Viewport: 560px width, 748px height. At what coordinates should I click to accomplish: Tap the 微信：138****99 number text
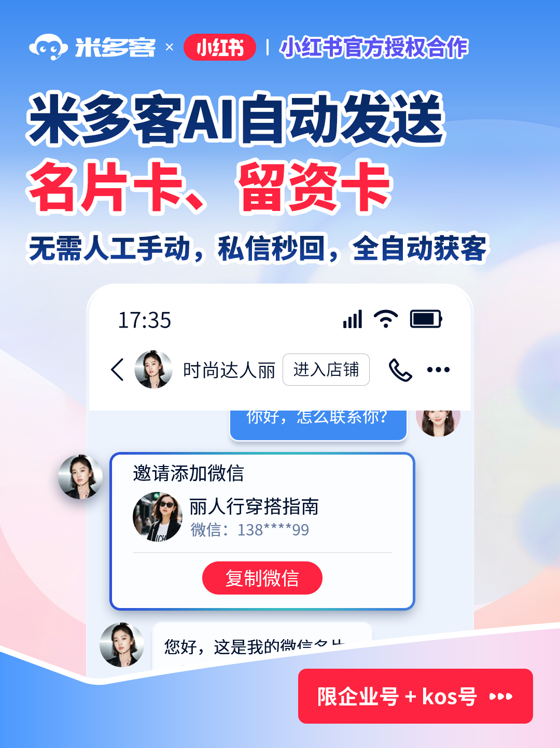pos(250,530)
